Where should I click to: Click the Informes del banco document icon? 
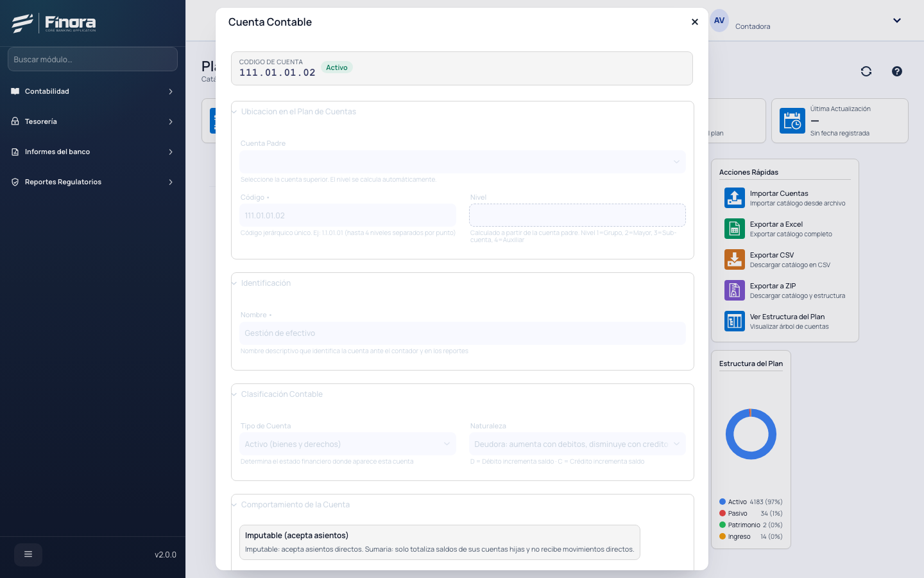(x=15, y=152)
